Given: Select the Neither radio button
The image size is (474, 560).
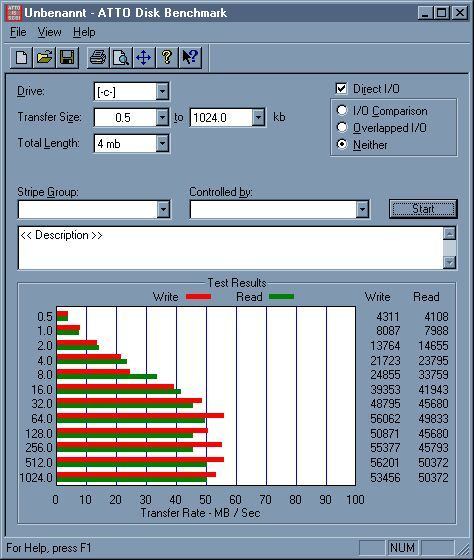Looking at the screenshot, I should pyautogui.click(x=342, y=144).
